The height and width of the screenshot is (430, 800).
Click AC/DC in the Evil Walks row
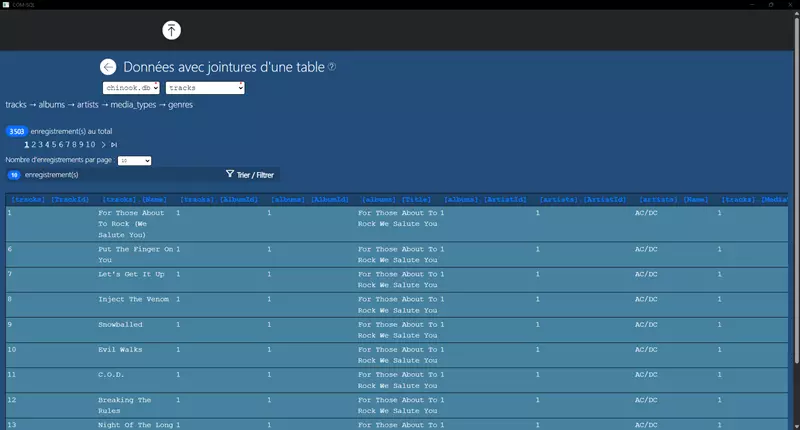click(646, 349)
